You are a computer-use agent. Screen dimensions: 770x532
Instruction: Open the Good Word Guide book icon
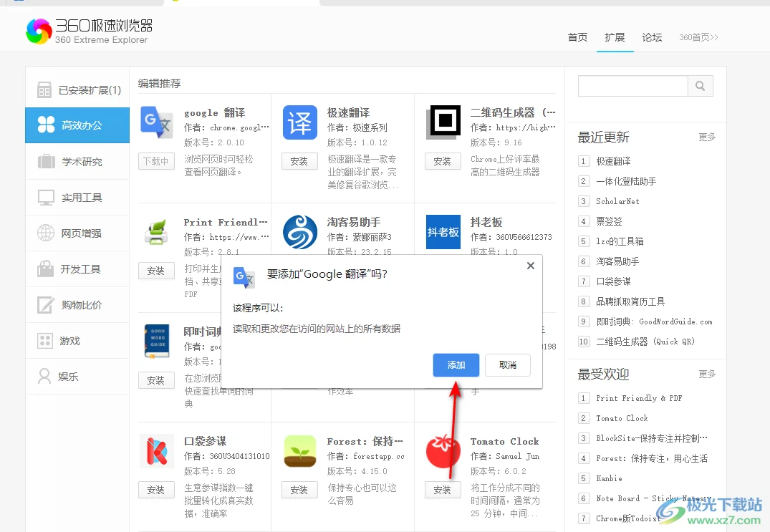(x=157, y=341)
